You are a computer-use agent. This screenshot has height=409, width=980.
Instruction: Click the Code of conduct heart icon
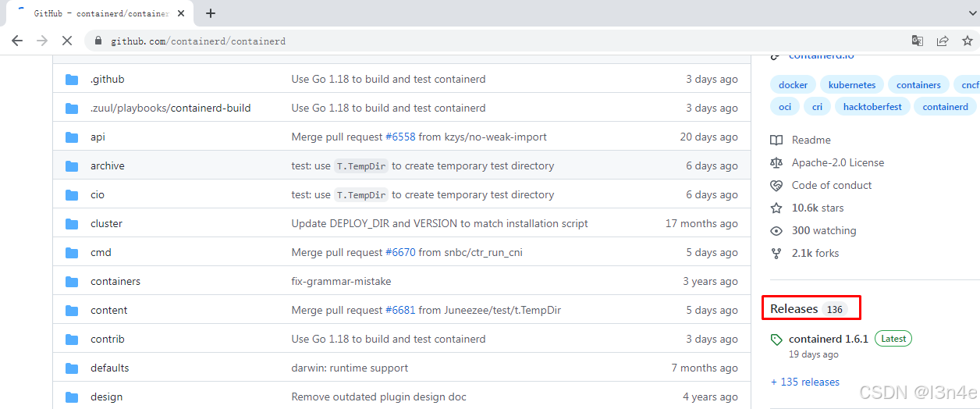click(776, 185)
